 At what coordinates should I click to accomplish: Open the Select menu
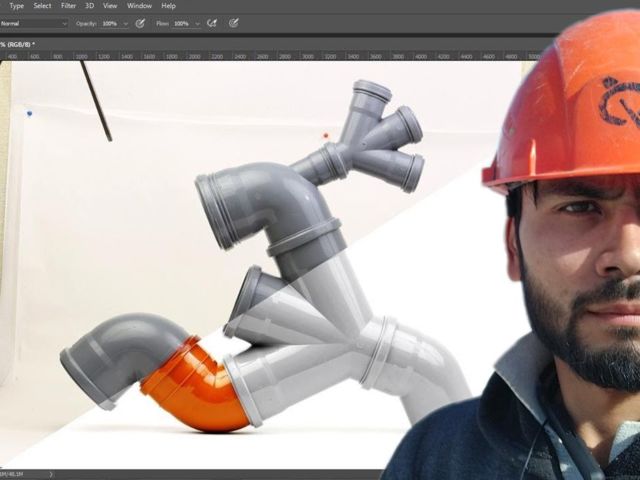tap(42, 6)
